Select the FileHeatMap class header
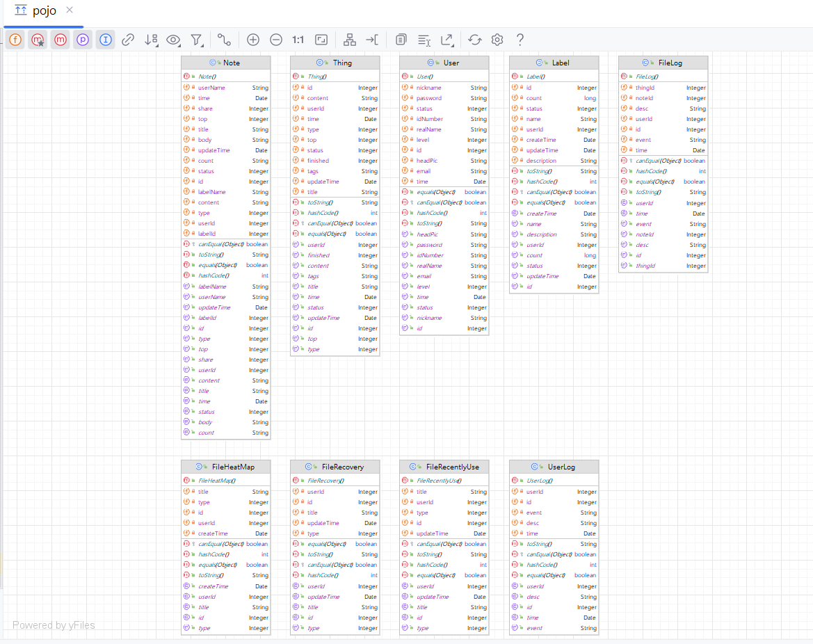 pos(225,467)
